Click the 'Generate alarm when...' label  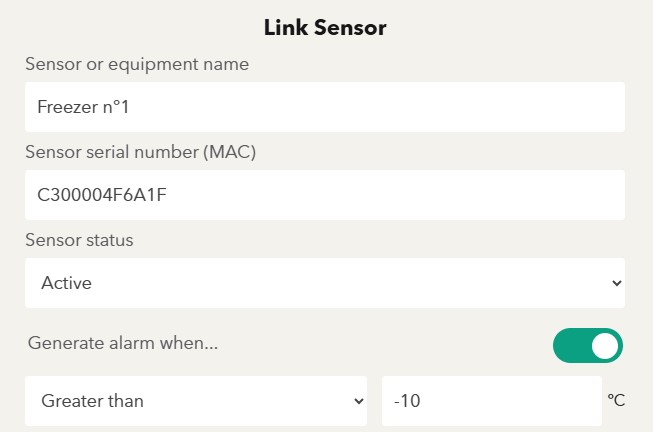click(123, 343)
